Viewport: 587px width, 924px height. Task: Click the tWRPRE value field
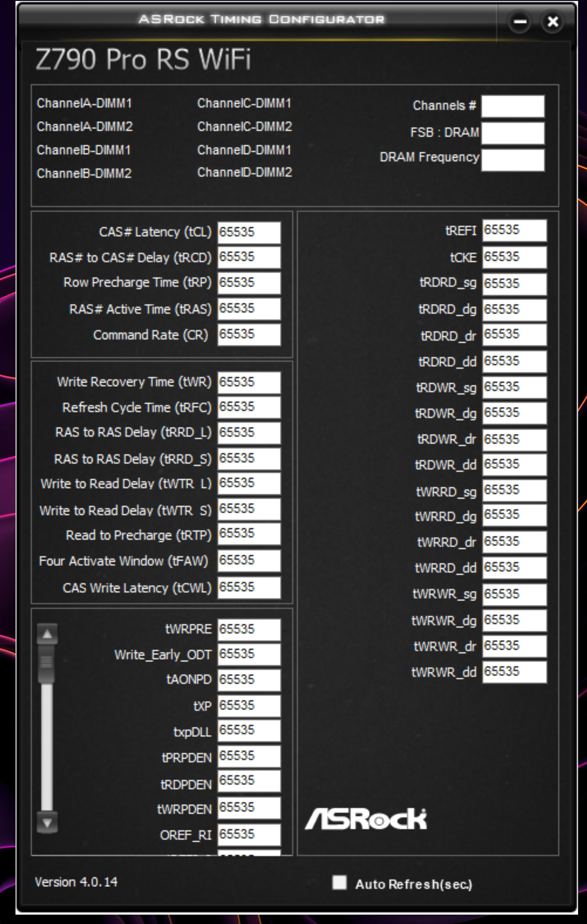(249, 630)
